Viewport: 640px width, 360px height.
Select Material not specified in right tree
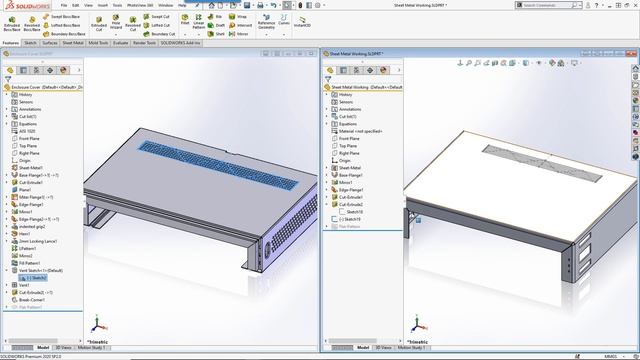(357, 131)
